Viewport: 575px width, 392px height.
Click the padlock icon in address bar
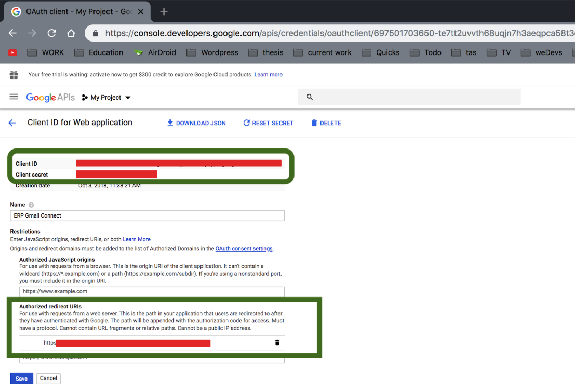coord(96,33)
